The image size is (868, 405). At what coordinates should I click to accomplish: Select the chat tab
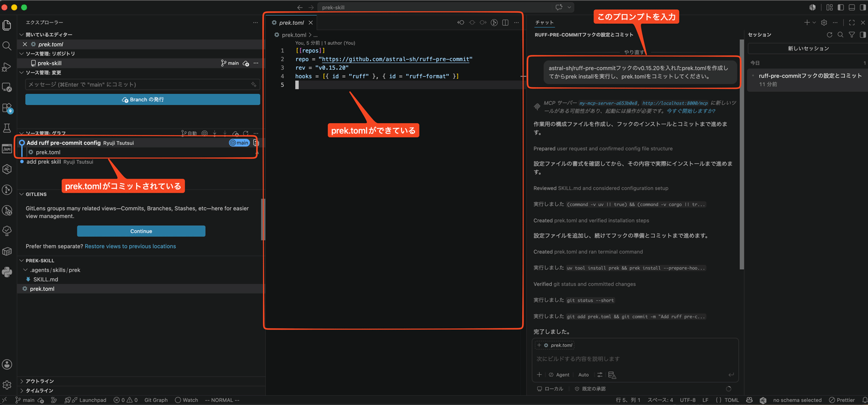pyautogui.click(x=544, y=23)
